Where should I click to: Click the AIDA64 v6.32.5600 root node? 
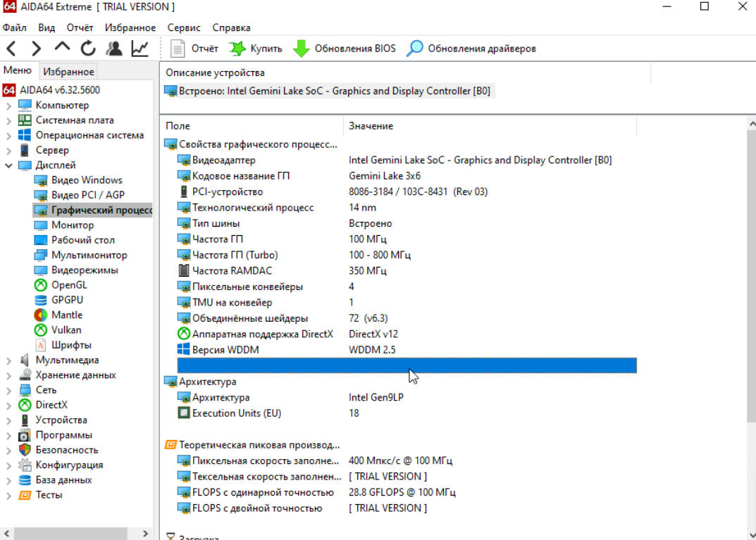coord(60,90)
